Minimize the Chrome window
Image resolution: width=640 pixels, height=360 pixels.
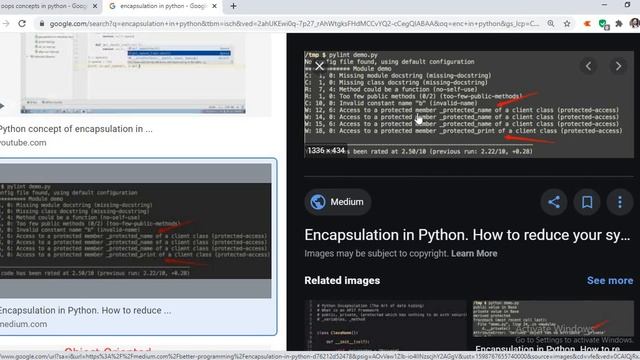604,5
